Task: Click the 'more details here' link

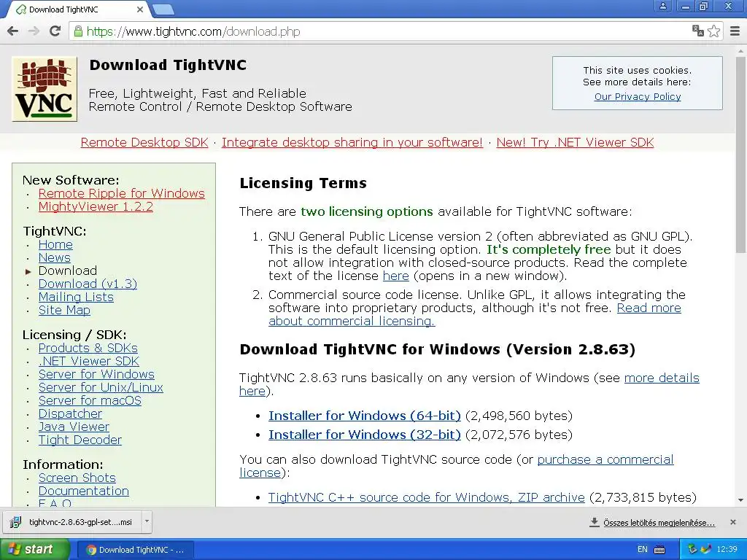Action: [662, 378]
